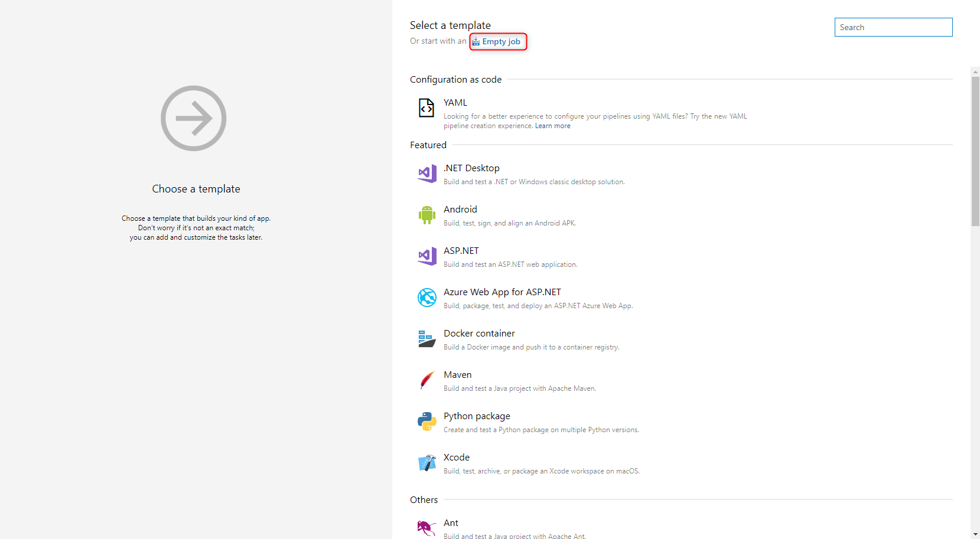Image resolution: width=980 pixels, height=539 pixels.
Task: Click the Windows classic desktop solution description
Action: [x=534, y=182]
